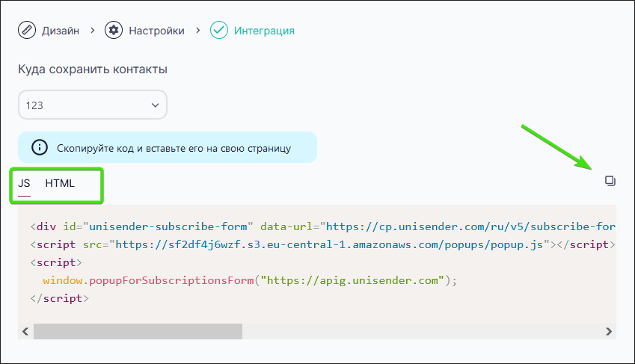Click the closing </script> tag on the last line
Screen dimensions: 635x364
[x=60, y=298]
